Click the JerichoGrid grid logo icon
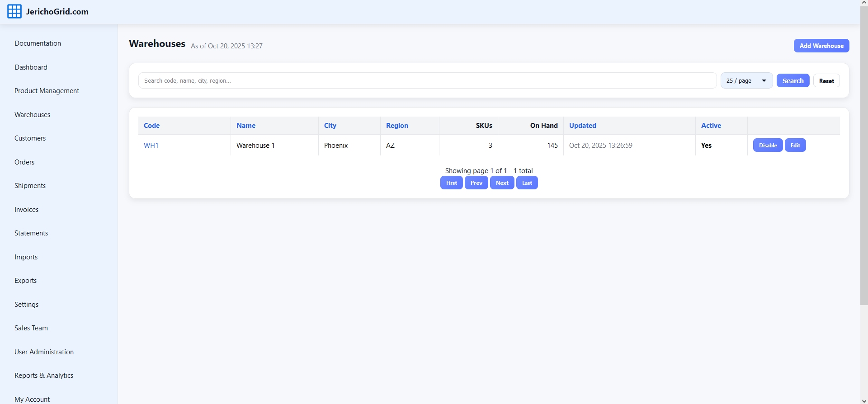Screen dimensions: 868x404 click(14, 12)
